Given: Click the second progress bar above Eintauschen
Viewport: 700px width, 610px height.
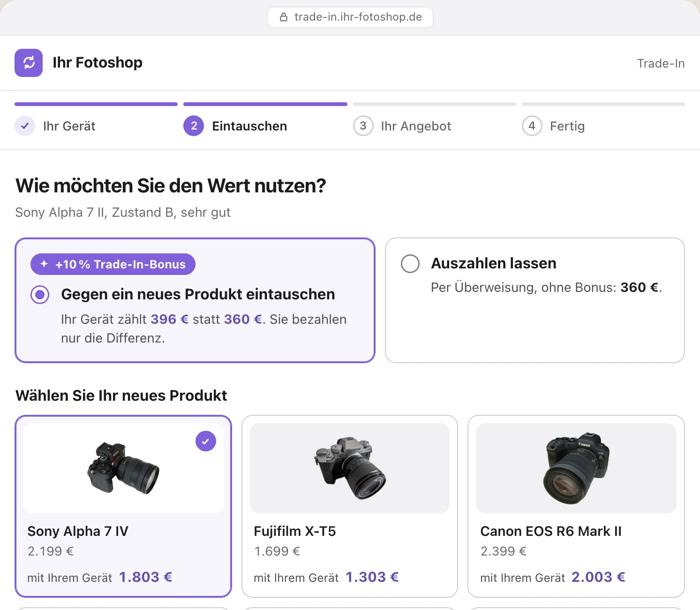Looking at the screenshot, I should click(x=265, y=104).
